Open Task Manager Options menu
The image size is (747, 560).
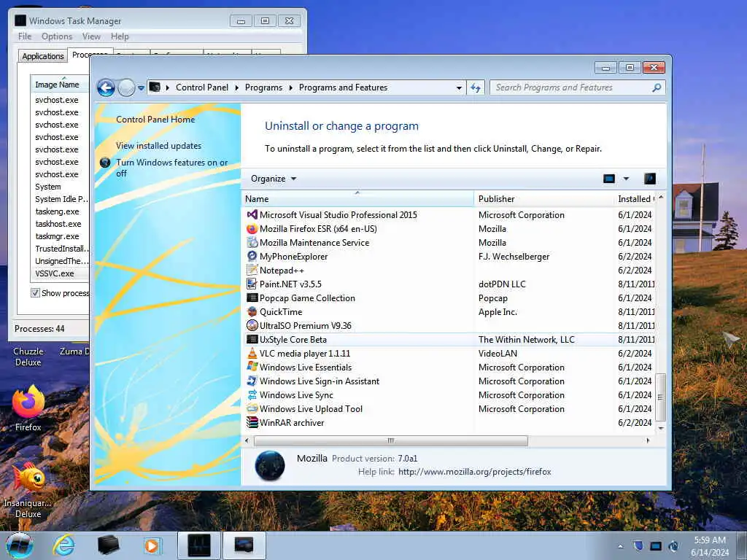(x=57, y=36)
